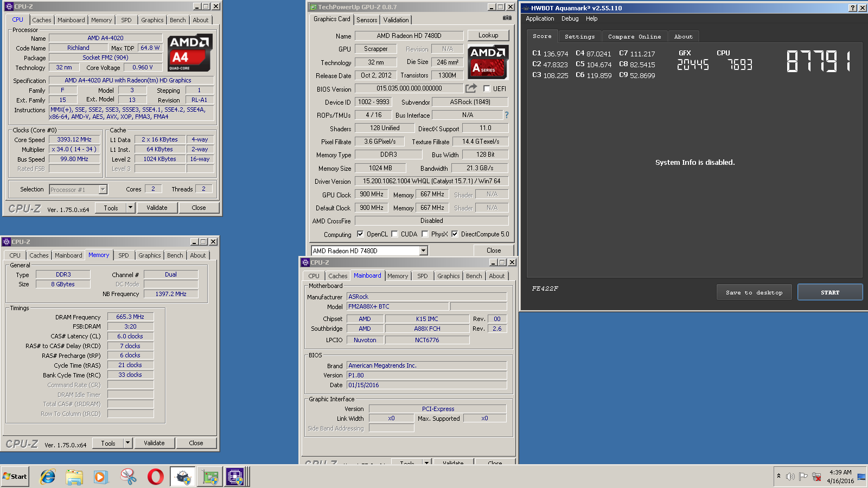
Task: Launch Windows Media Player from taskbar
Action: tap(101, 477)
